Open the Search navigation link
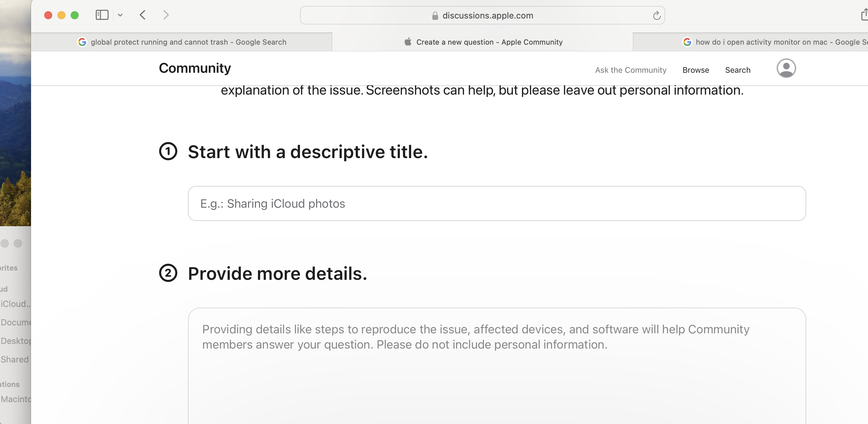 (x=737, y=70)
